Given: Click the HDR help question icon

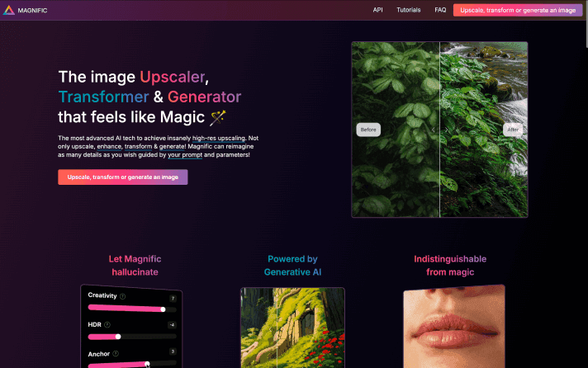Looking at the screenshot, I should [107, 324].
